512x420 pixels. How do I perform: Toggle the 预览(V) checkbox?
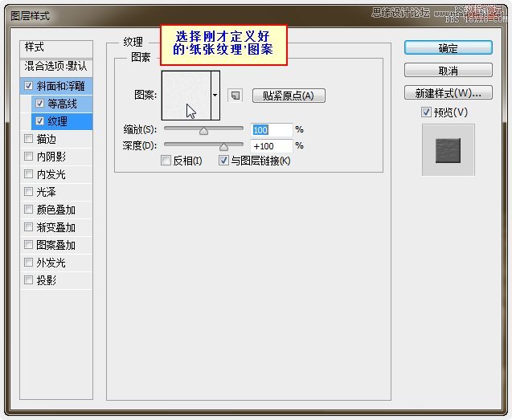(426, 112)
